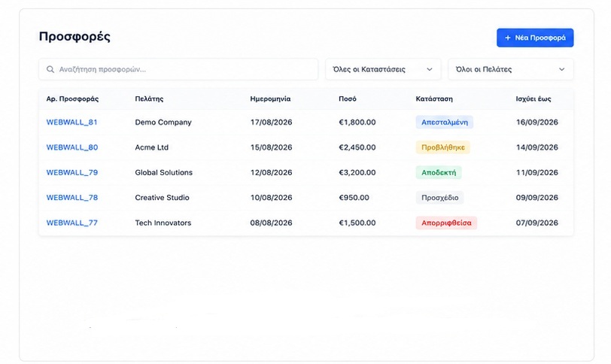611x364 pixels.
Task: Click the amount €2,450.00
Action: click(x=357, y=147)
